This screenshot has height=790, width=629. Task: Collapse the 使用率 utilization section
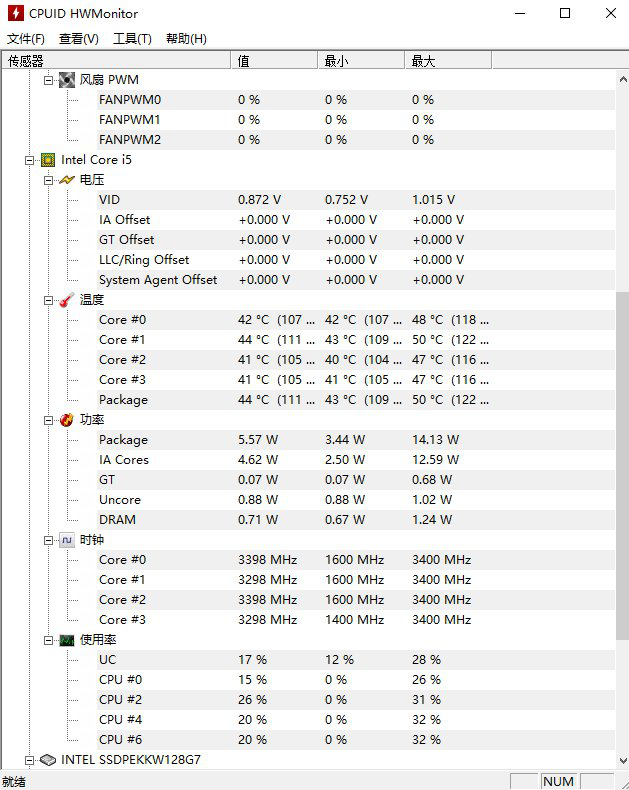pyautogui.click(x=48, y=640)
